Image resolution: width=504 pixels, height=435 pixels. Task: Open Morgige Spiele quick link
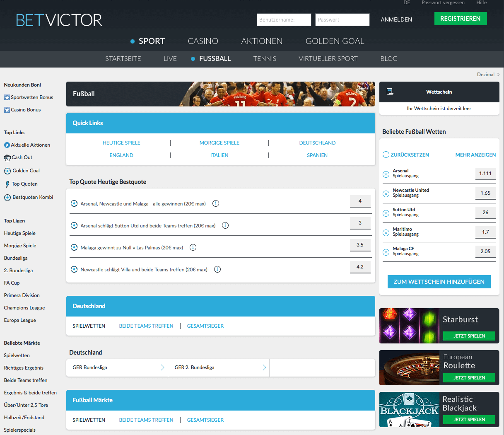click(x=219, y=143)
